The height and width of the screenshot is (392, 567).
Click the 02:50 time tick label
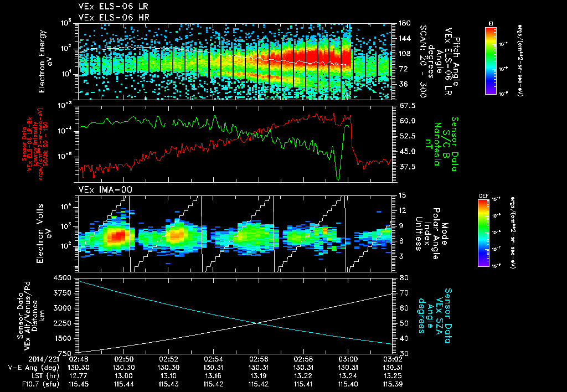coord(123,359)
